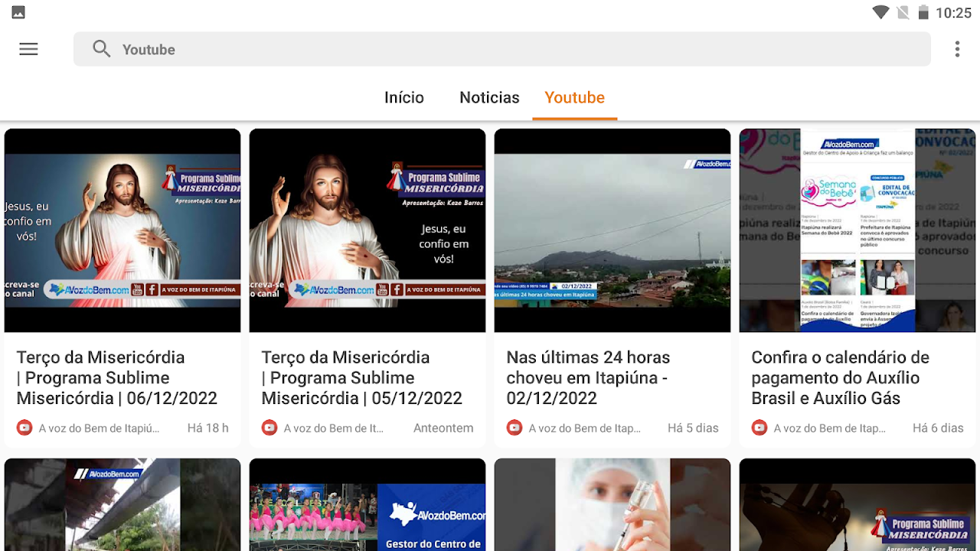980x551 pixels.
Task: Tap YouTube icon under rain video card
Action: click(514, 428)
